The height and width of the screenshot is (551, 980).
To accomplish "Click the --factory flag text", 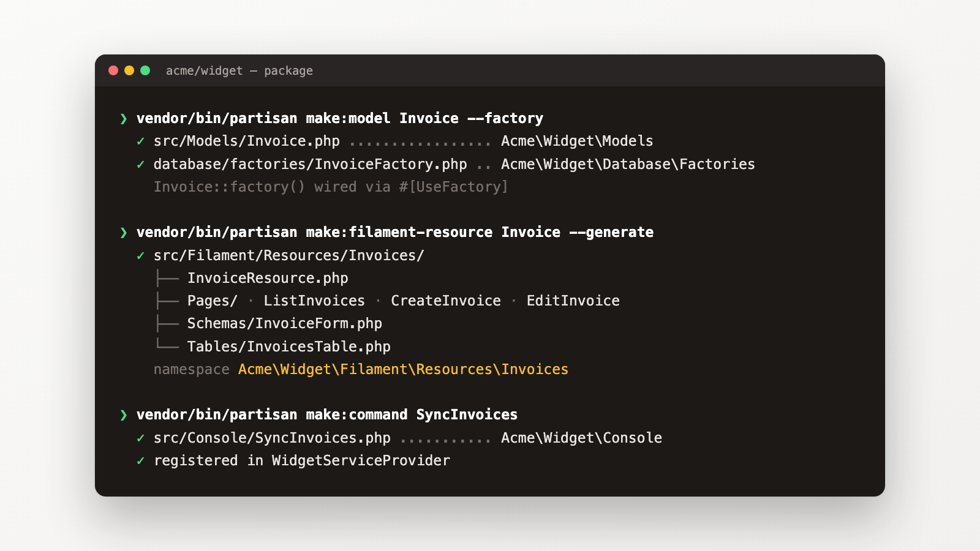I will (505, 118).
